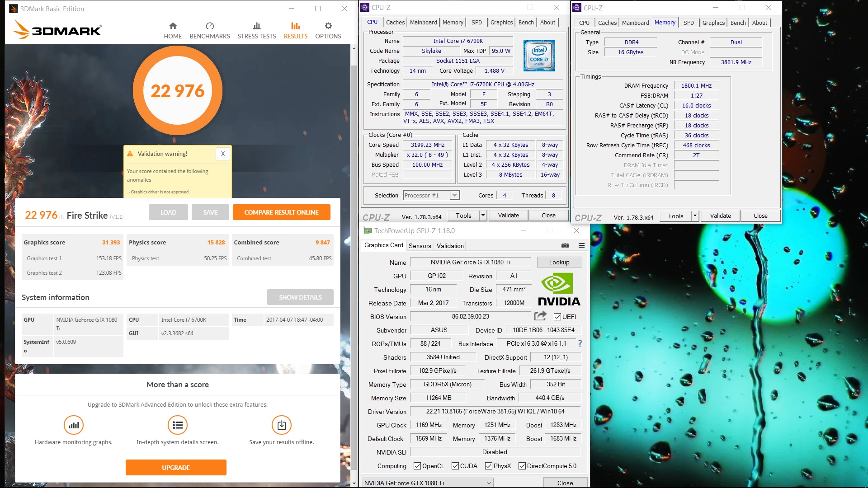Viewport: 868px width, 488px height.
Task: Toggle the CUDA checkbox
Action: point(455,466)
